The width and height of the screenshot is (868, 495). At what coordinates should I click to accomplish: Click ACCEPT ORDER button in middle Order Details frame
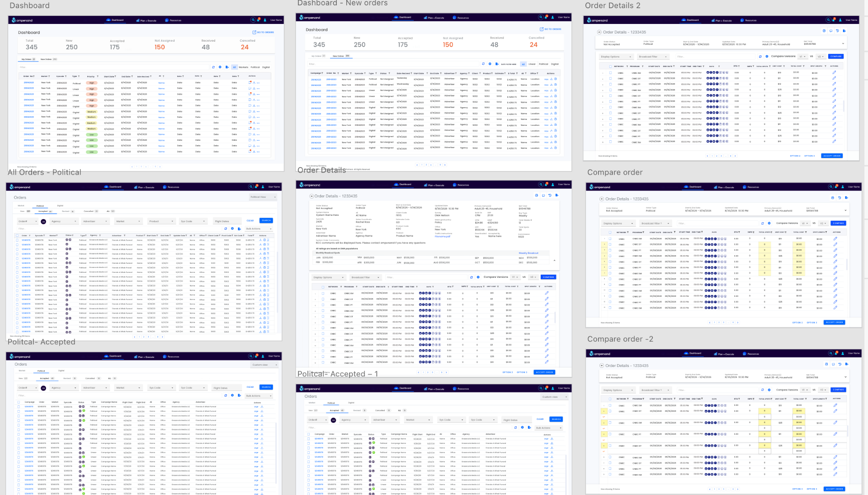point(544,372)
